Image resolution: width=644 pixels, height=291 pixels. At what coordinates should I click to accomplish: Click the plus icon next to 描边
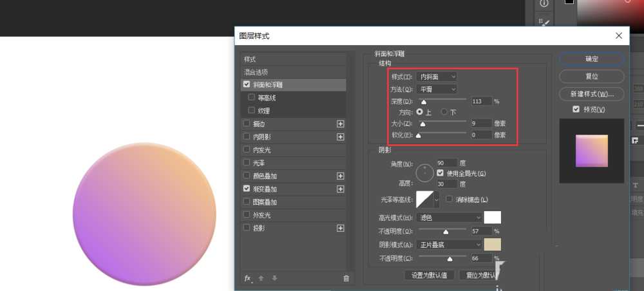(x=341, y=124)
